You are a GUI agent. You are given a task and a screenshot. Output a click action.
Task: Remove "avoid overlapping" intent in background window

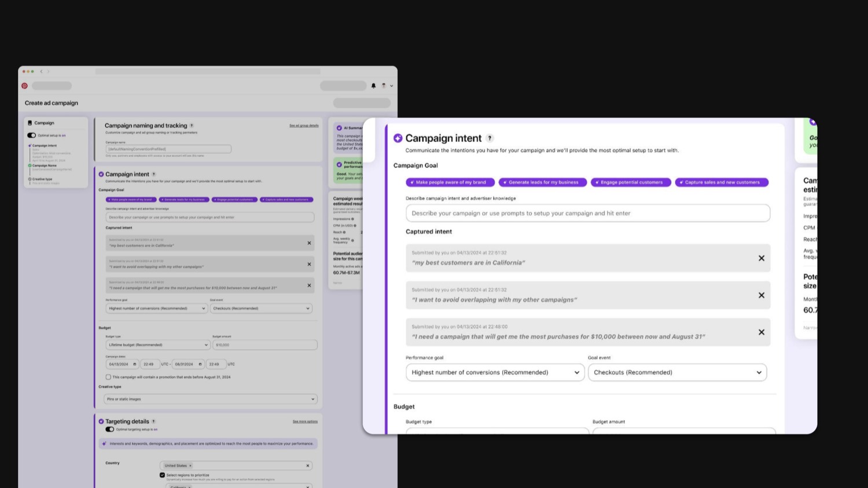click(309, 265)
